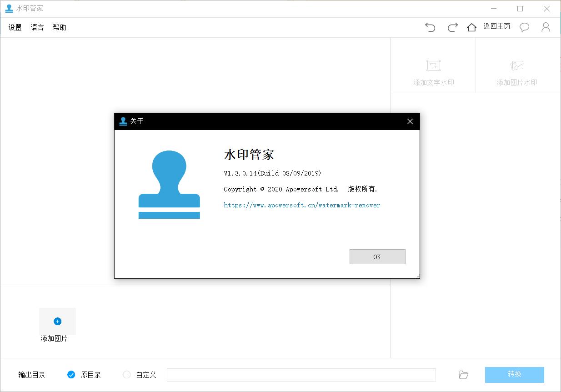Viewport: 561px width, 392px height.
Task: Click the undo arrow icon
Action: click(x=430, y=27)
